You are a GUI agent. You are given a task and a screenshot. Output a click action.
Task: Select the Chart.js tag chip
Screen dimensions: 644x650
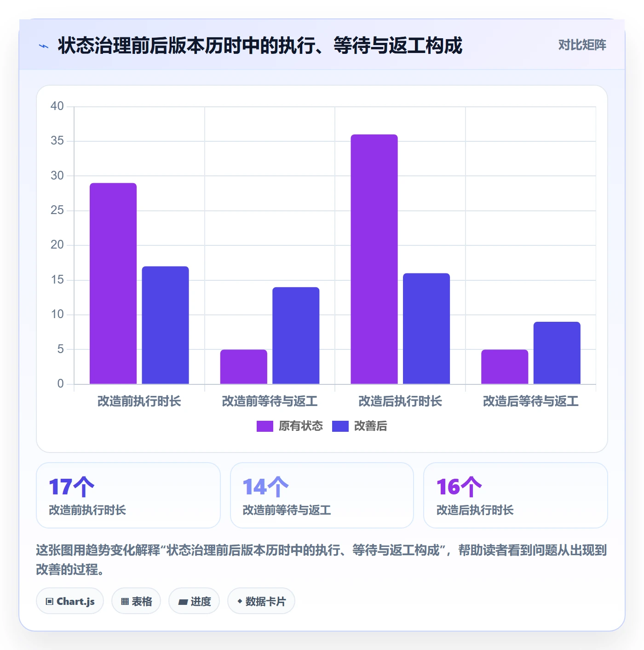pyautogui.click(x=70, y=601)
